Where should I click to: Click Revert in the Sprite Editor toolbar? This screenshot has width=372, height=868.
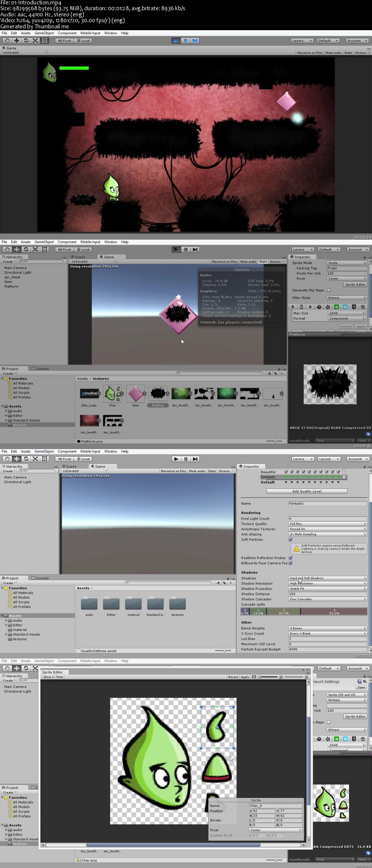pos(233,677)
